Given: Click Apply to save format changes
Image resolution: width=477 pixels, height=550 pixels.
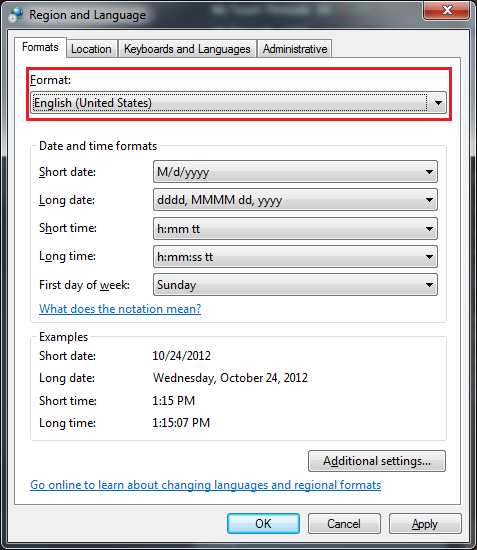Looking at the screenshot, I should click(x=425, y=524).
